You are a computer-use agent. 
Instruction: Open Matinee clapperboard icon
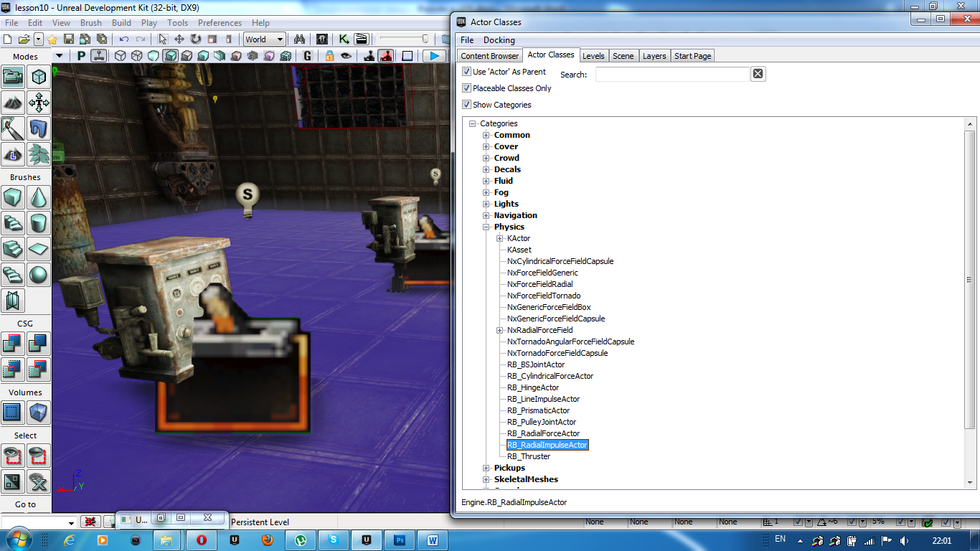362,39
